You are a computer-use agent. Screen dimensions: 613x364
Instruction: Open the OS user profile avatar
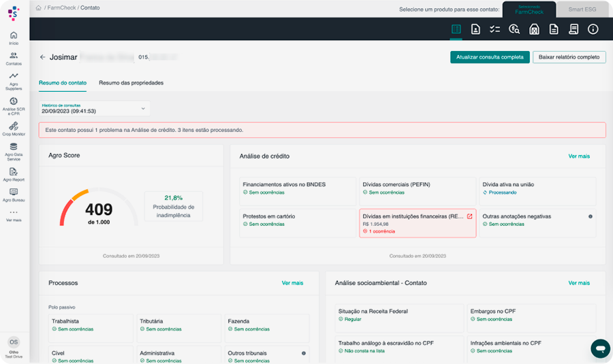[x=14, y=342]
